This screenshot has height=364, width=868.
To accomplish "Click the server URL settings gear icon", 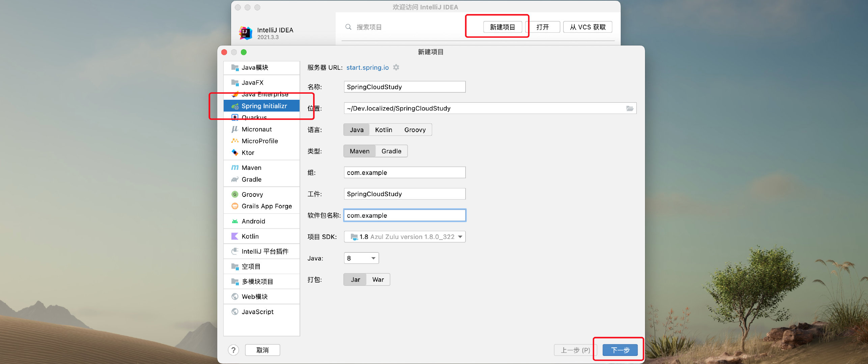I will 396,67.
